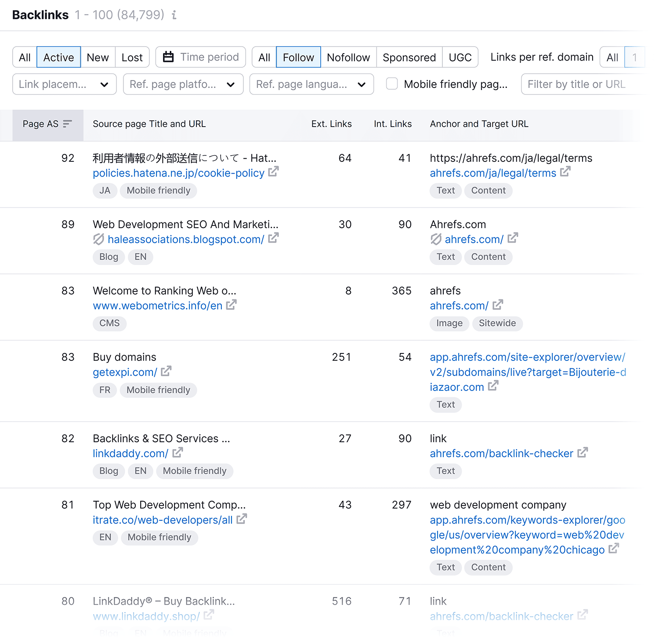
Task: Expand the Ref. page platform dropdown
Action: coord(183,84)
